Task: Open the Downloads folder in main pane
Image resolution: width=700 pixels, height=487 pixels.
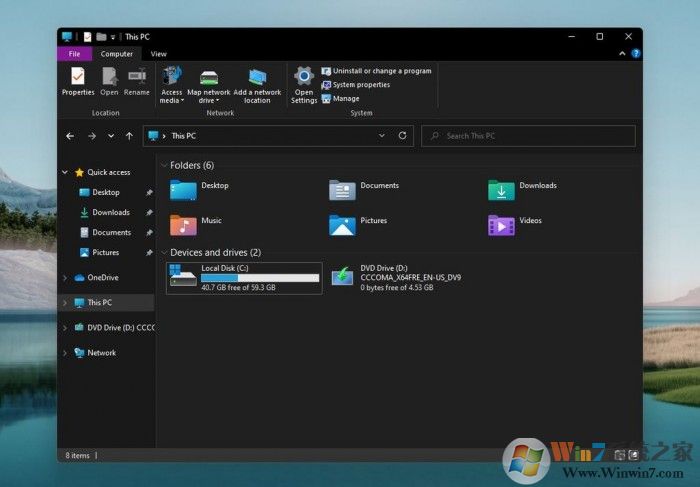Action: coord(501,190)
